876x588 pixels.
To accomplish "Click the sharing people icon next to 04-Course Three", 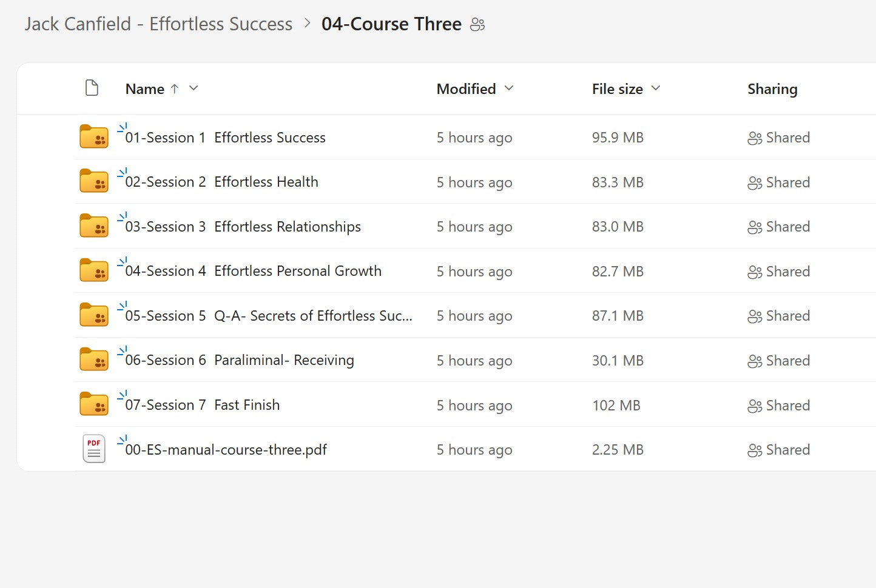I will 477,24.
